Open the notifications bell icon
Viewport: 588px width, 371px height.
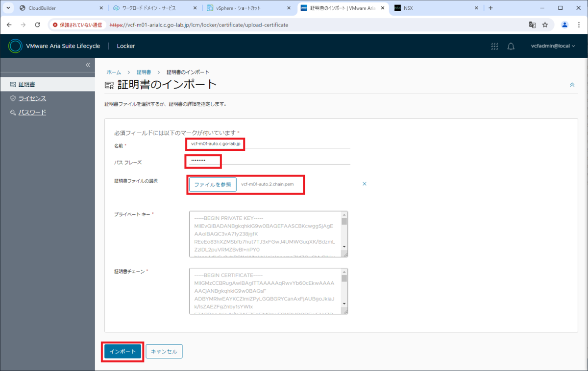tap(511, 46)
